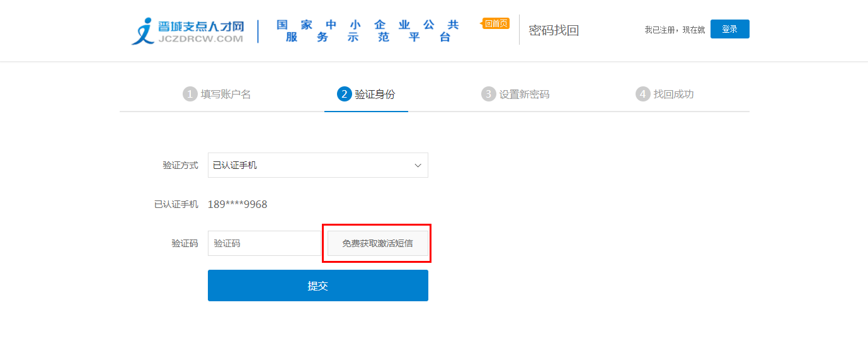Select step 2 验证身份 tab

(367, 94)
